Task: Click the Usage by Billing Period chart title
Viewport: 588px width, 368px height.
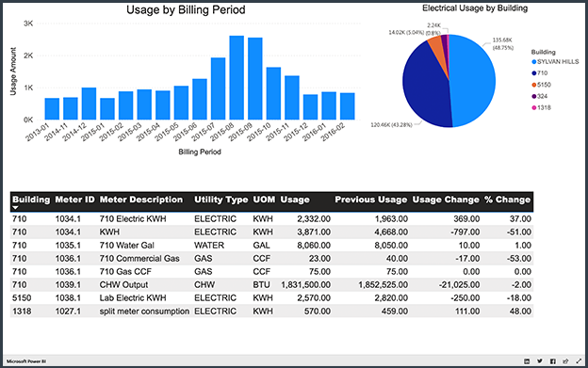Action: click(x=186, y=9)
